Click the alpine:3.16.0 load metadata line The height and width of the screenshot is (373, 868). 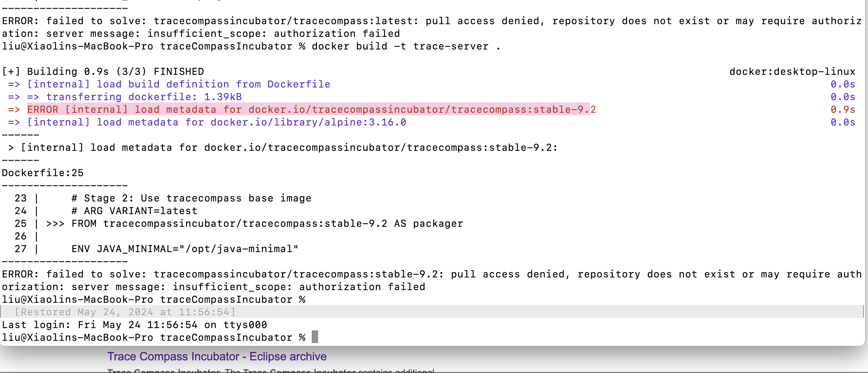point(216,122)
